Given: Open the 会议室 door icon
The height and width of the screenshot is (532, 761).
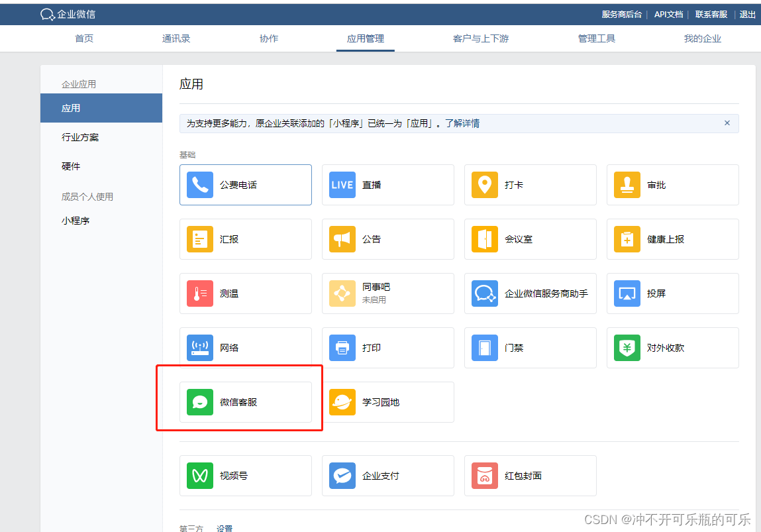Looking at the screenshot, I should (x=484, y=239).
